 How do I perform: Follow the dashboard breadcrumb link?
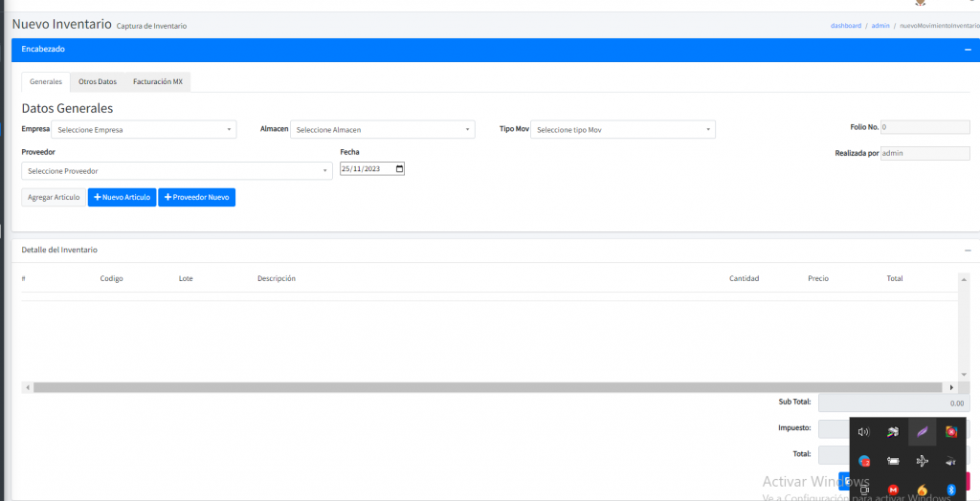(x=846, y=26)
